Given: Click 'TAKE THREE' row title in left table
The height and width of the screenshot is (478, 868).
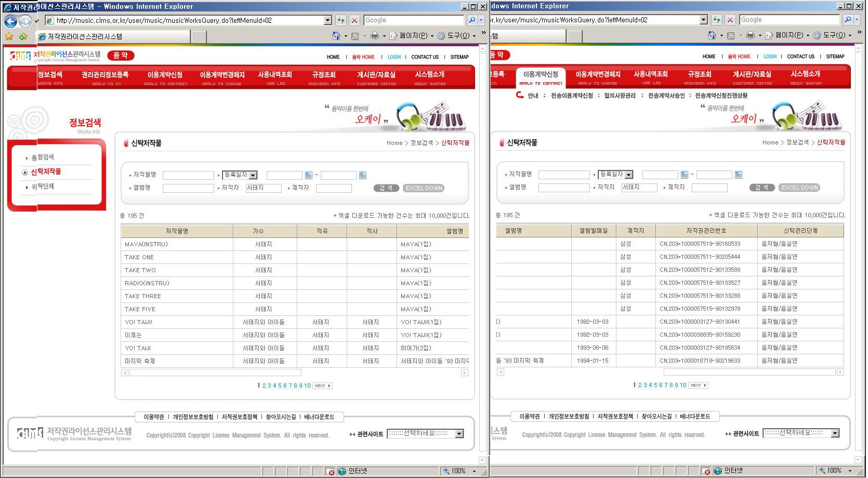Looking at the screenshot, I should (143, 296).
